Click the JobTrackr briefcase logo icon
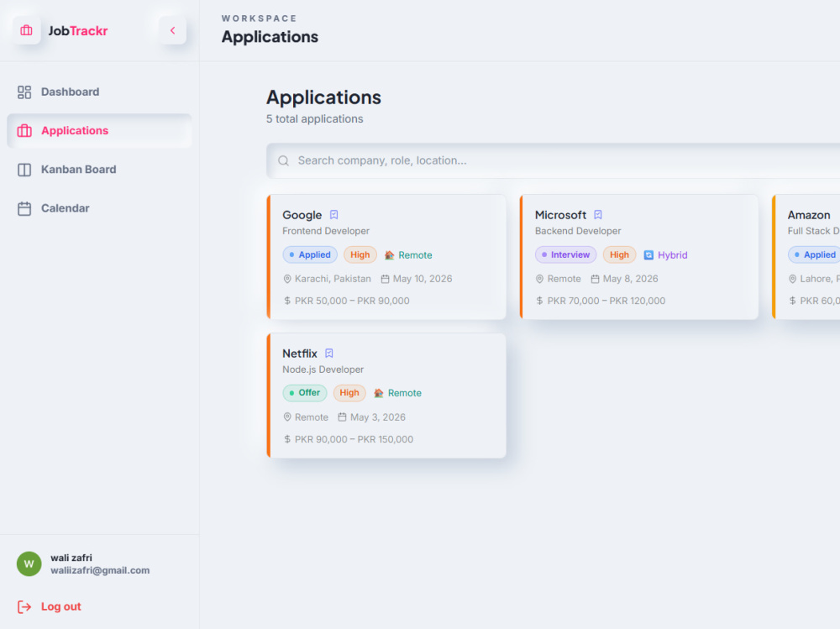Screen dimensions: 840x629 pos(26,30)
